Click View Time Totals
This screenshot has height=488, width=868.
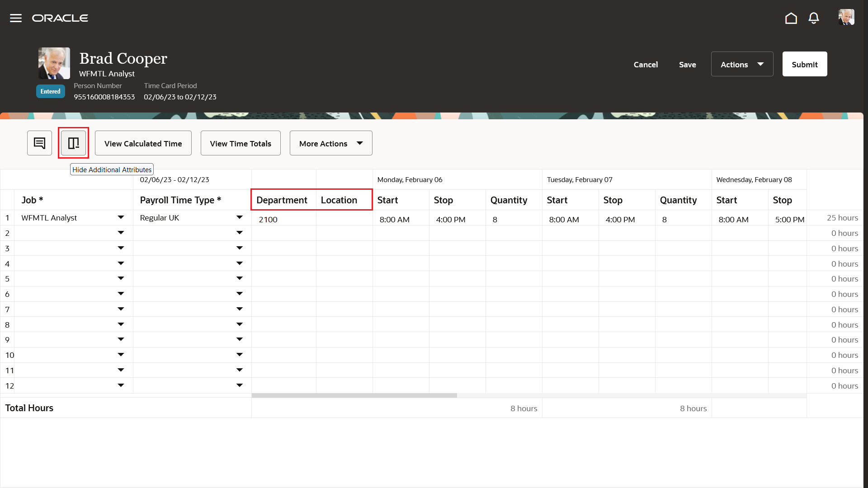(241, 143)
